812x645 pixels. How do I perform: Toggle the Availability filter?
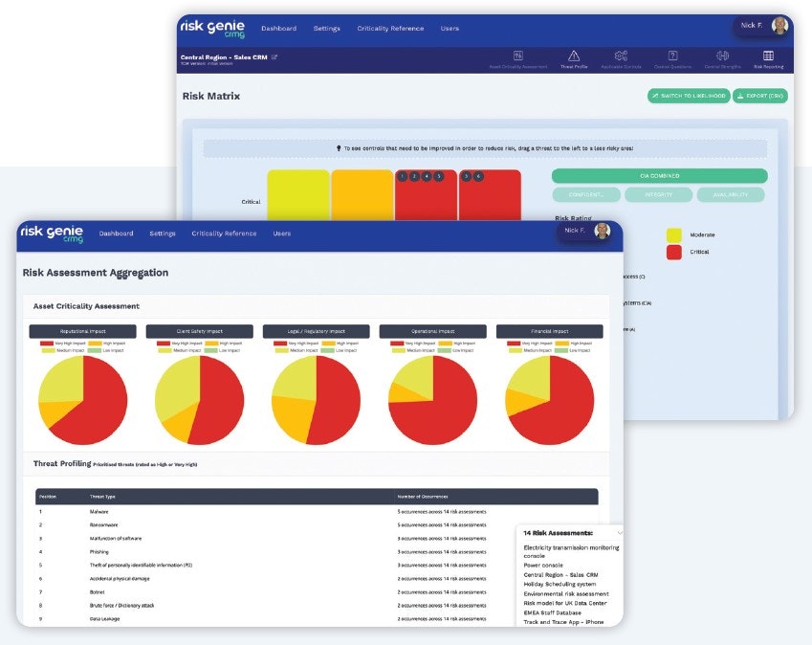pos(730,195)
